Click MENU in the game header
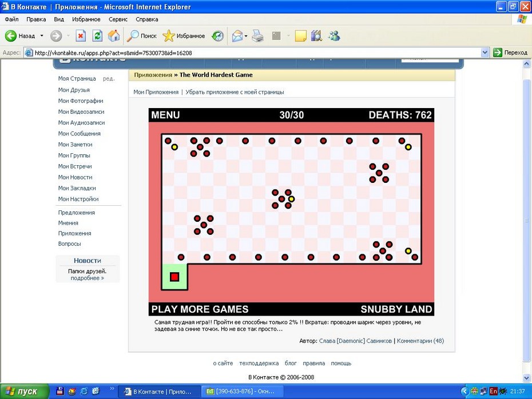532x399 pixels. pyautogui.click(x=165, y=115)
